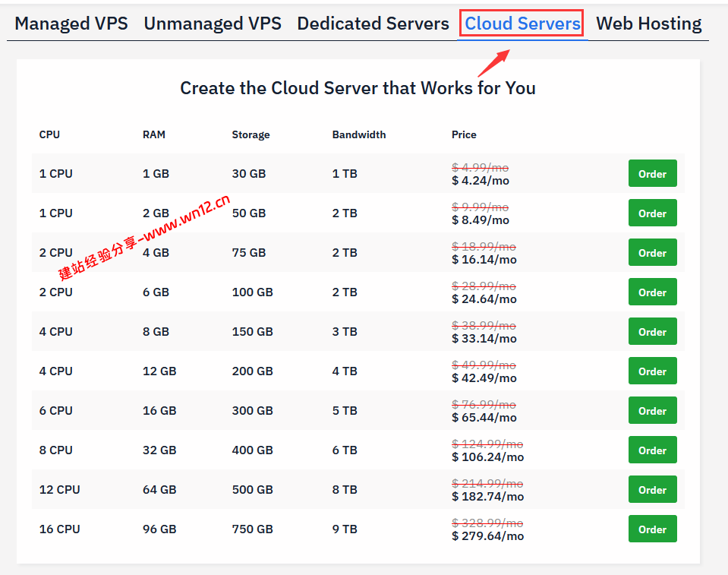The width and height of the screenshot is (728, 575).
Task: Click the '12 CPU' cell
Action: click(59, 489)
